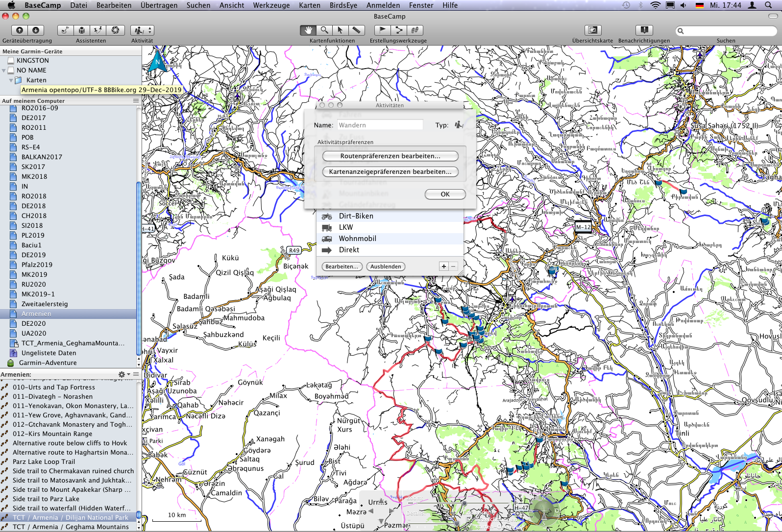Open the Karten menu

click(309, 5)
